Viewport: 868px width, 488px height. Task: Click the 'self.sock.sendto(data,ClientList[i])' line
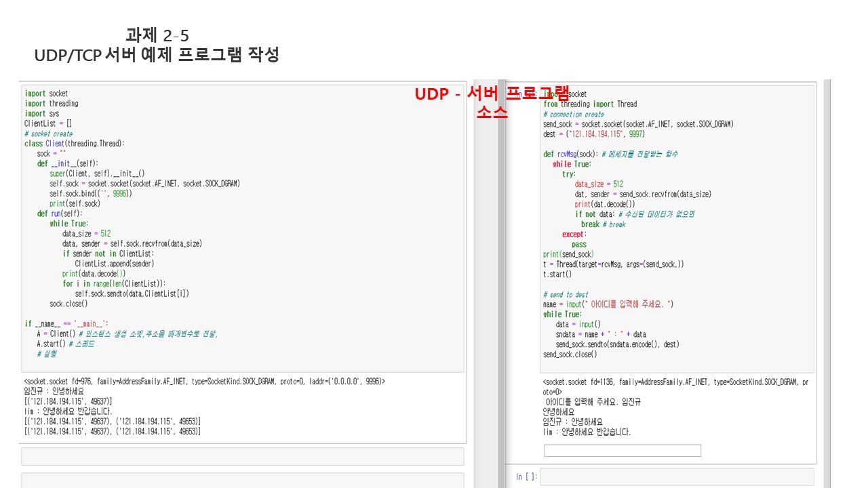(132, 293)
